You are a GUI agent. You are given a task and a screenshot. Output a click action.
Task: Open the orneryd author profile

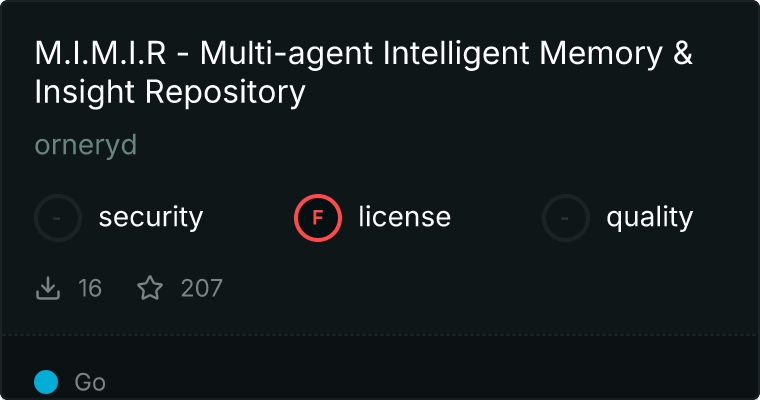(85, 146)
